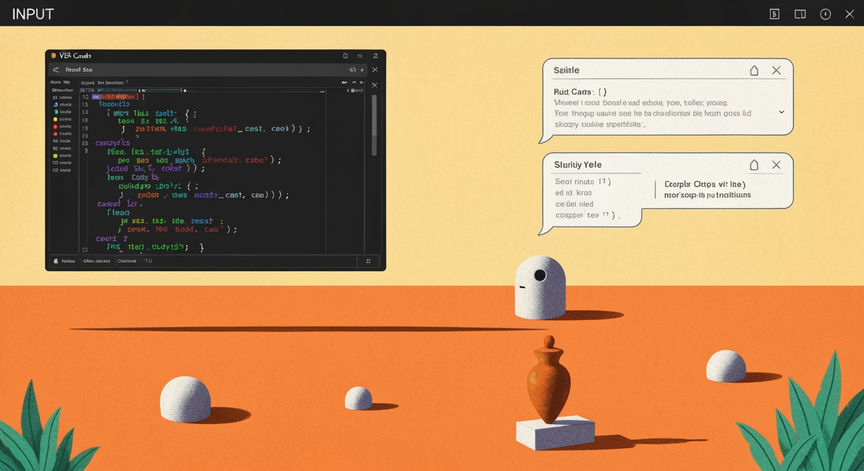Click the Oflen.ebcea status bar entry
This screenshot has height=471, width=864.
96,261
